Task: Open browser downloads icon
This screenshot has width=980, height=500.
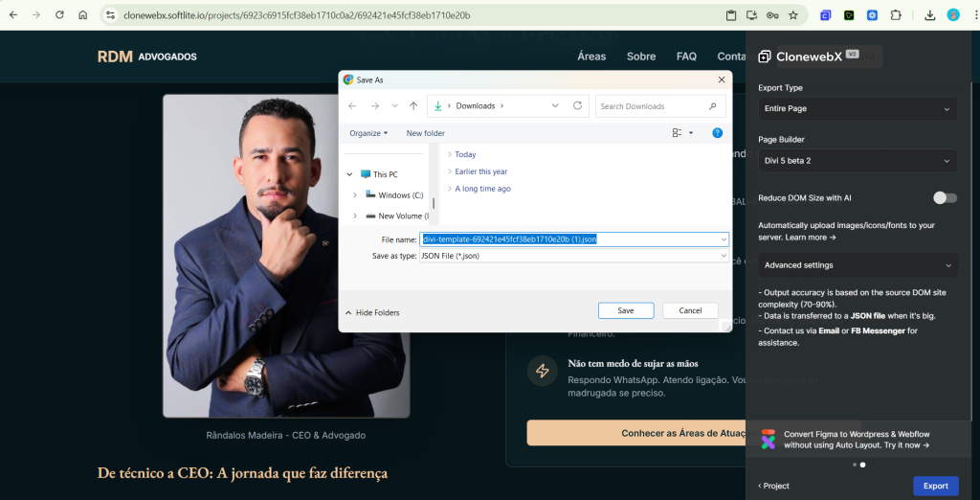Action: [x=929, y=15]
